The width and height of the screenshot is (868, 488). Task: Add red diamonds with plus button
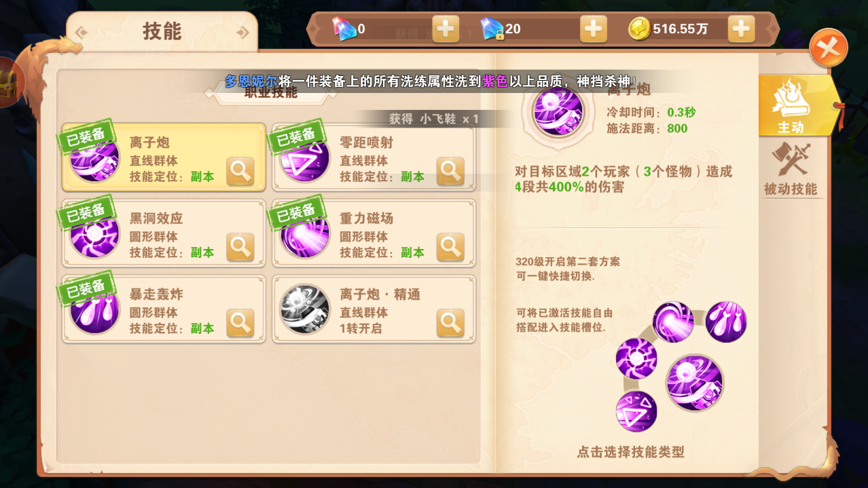click(x=446, y=29)
